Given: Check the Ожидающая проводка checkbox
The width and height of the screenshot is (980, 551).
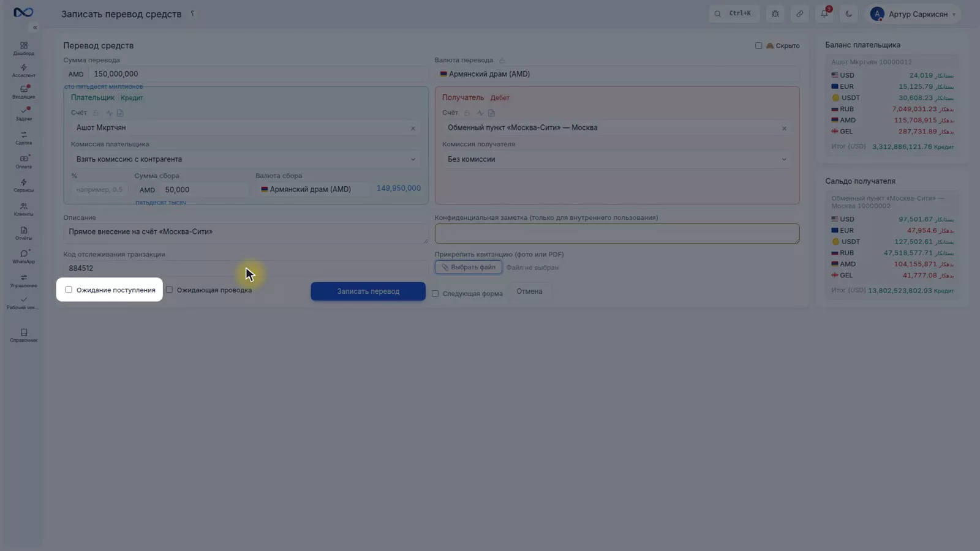Looking at the screenshot, I should pos(169,290).
